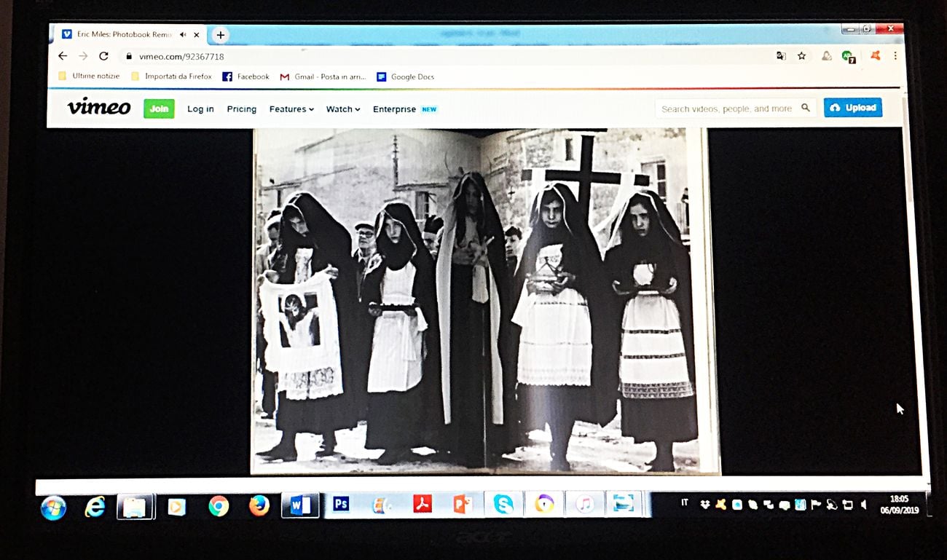Open the clock showing 18:05
This screenshot has height=560, width=947.
900,505
